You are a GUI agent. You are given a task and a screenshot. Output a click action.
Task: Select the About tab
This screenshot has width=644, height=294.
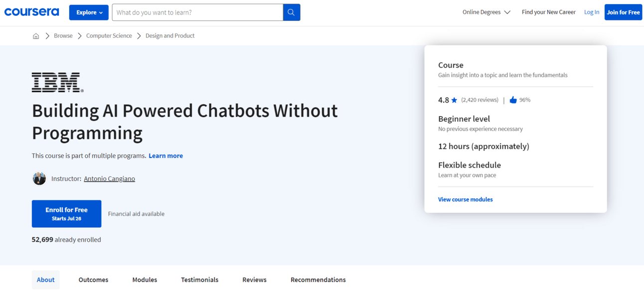click(46, 280)
